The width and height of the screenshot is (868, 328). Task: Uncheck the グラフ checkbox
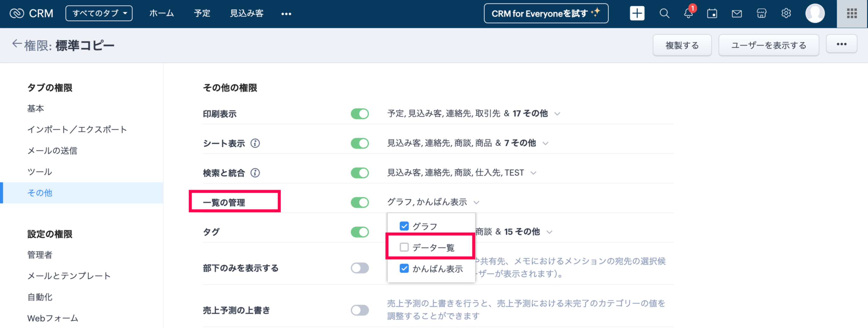(404, 226)
